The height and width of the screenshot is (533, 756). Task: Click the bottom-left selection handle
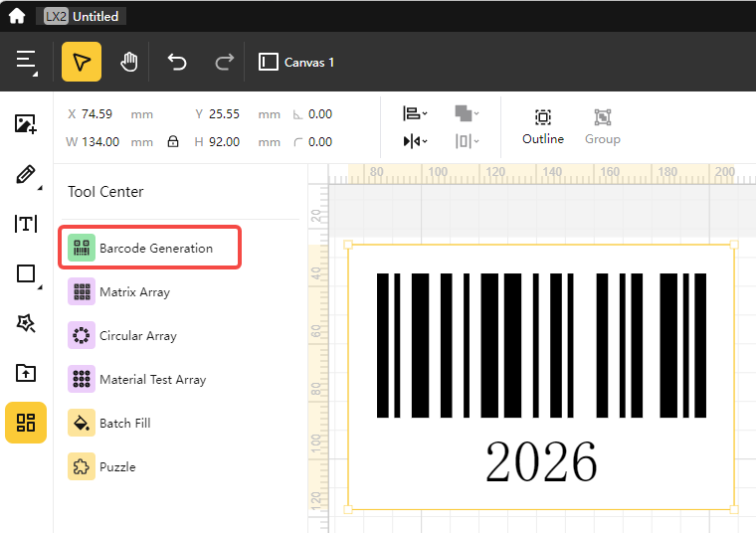click(348, 509)
